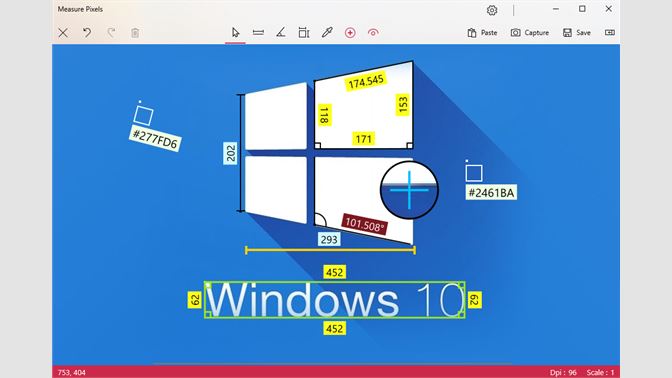Pick the angle measurement tool
This screenshot has width=672, height=378.
281,33
